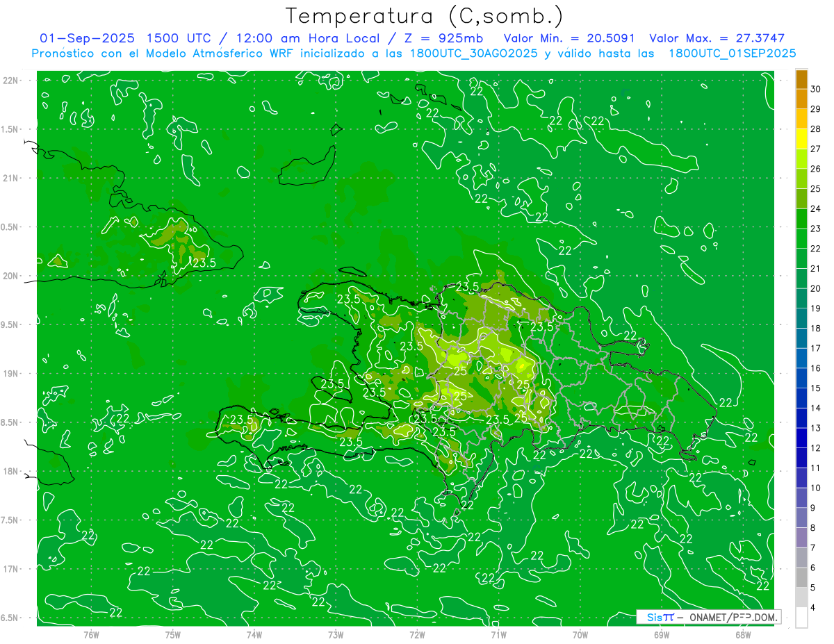Click legend value '5' label

[815, 588]
